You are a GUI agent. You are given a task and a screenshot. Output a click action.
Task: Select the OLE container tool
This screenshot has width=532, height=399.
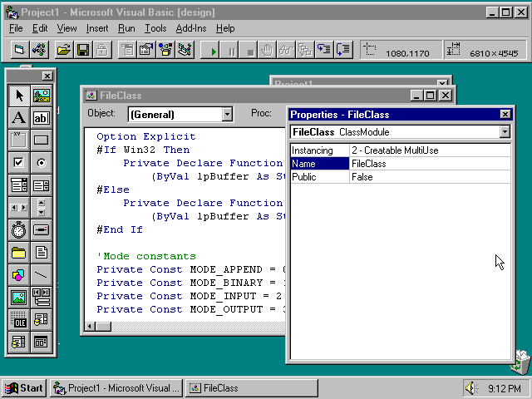(18, 320)
